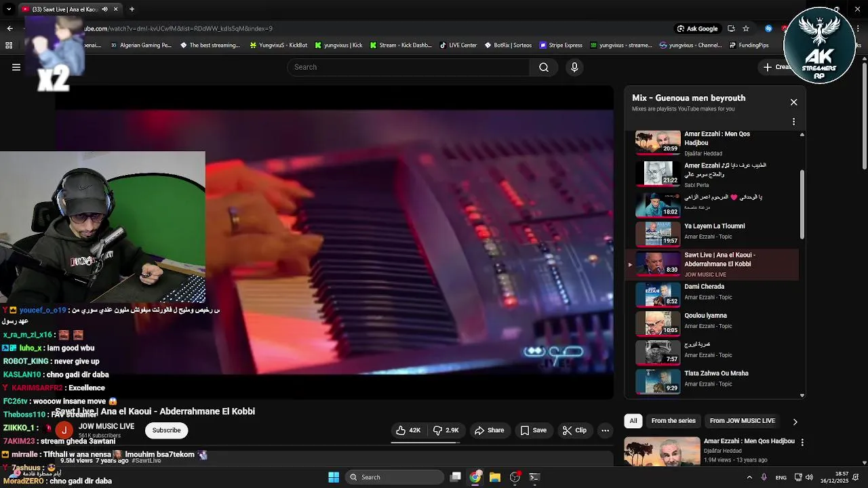Close the Sawt Live browser tab
Image resolution: width=868 pixels, height=488 pixels.
point(116,9)
